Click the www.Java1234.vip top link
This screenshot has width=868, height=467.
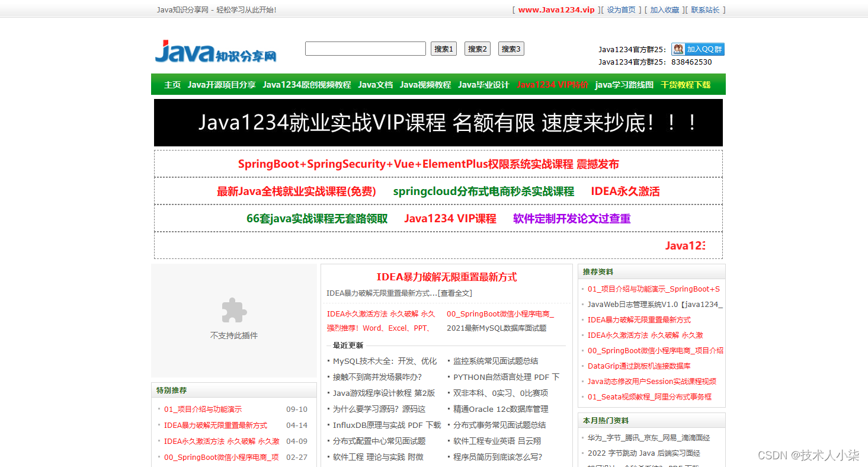tap(556, 9)
